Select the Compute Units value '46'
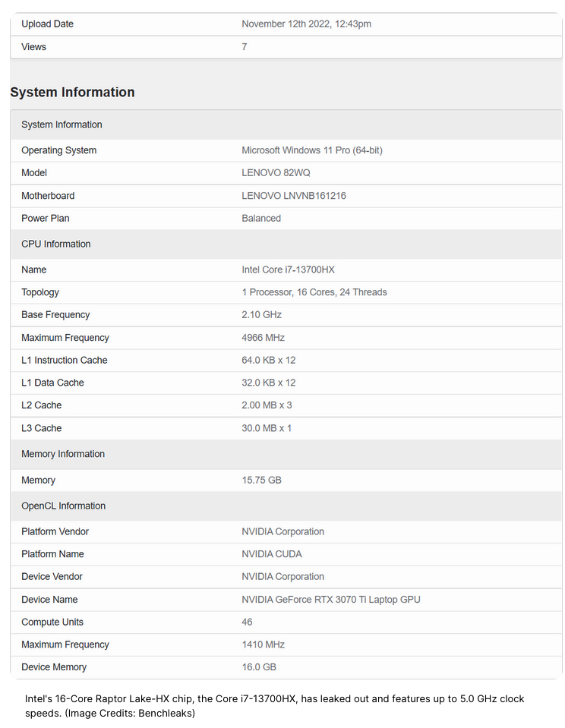The height and width of the screenshot is (728, 565). coord(247,622)
